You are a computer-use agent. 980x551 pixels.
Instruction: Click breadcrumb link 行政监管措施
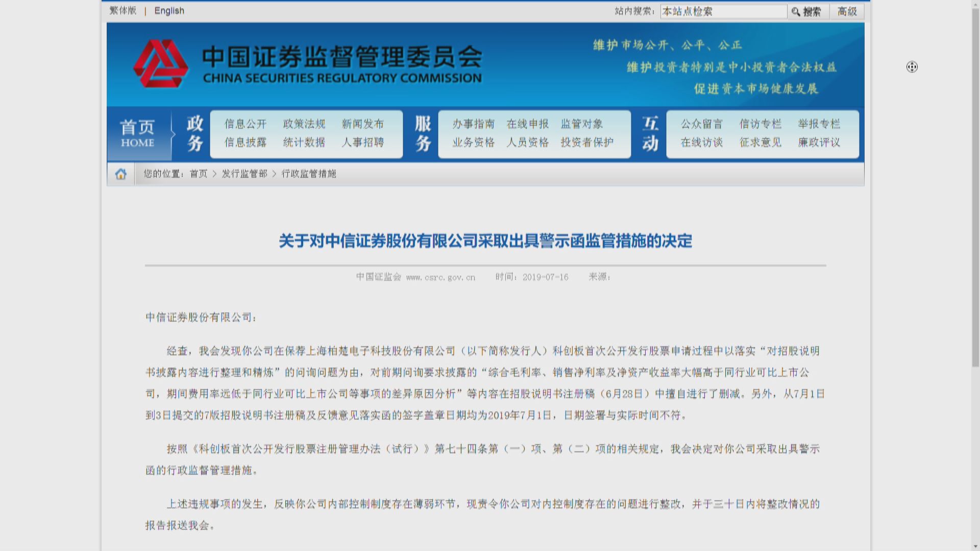click(x=309, y=174)
